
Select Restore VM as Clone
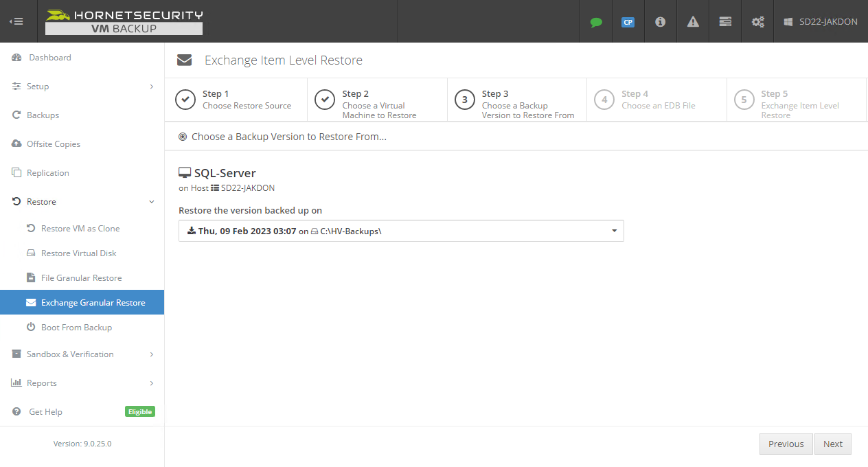82,229
